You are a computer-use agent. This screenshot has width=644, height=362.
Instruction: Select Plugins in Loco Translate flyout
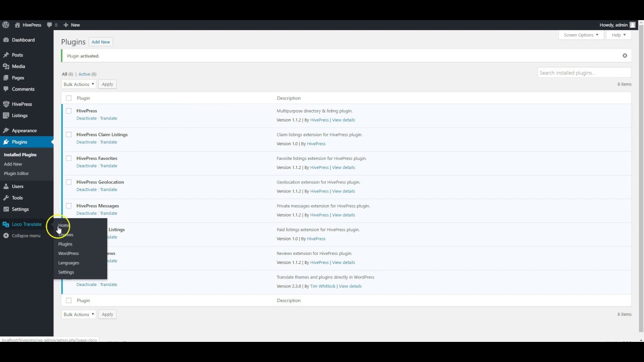[x=65, y=244]
